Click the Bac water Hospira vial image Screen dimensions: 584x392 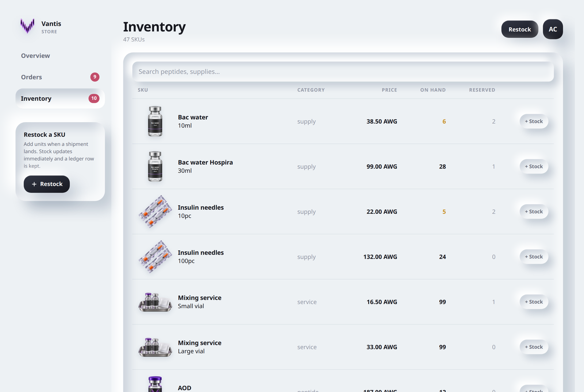point(155,167)
